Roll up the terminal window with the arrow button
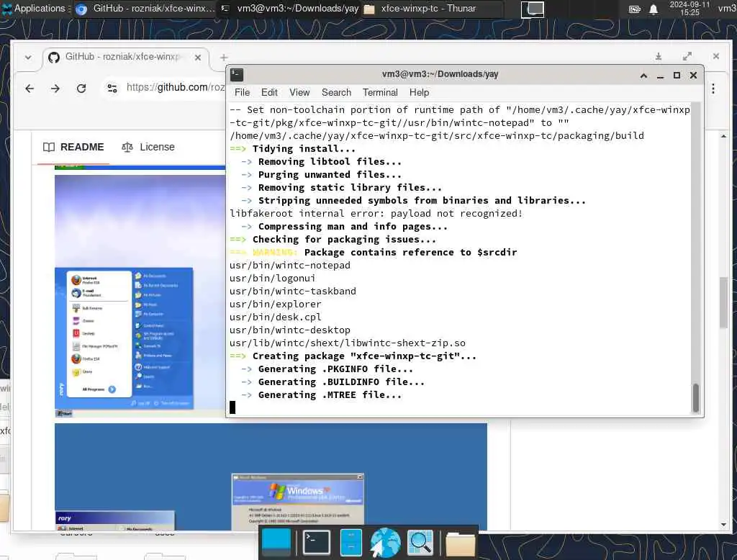737x560 pixels. pos(643,76)
